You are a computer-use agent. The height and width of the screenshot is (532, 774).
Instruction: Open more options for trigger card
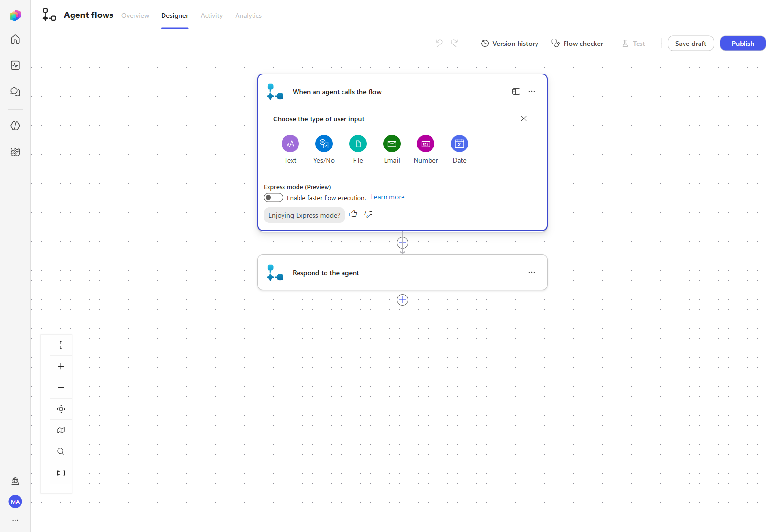click(x=532, y=91)
